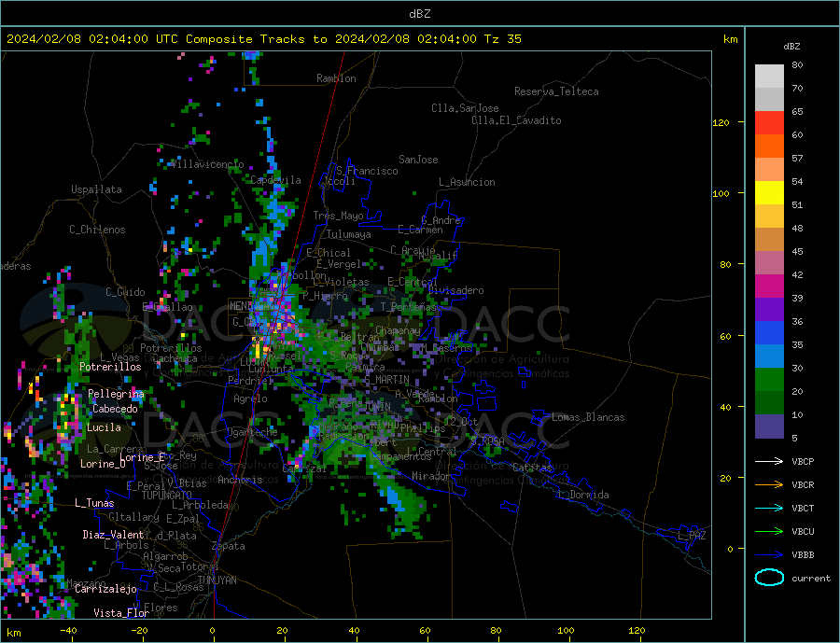
Task: Click 'L_Tunas' white place label
Action: coord(94,503)
